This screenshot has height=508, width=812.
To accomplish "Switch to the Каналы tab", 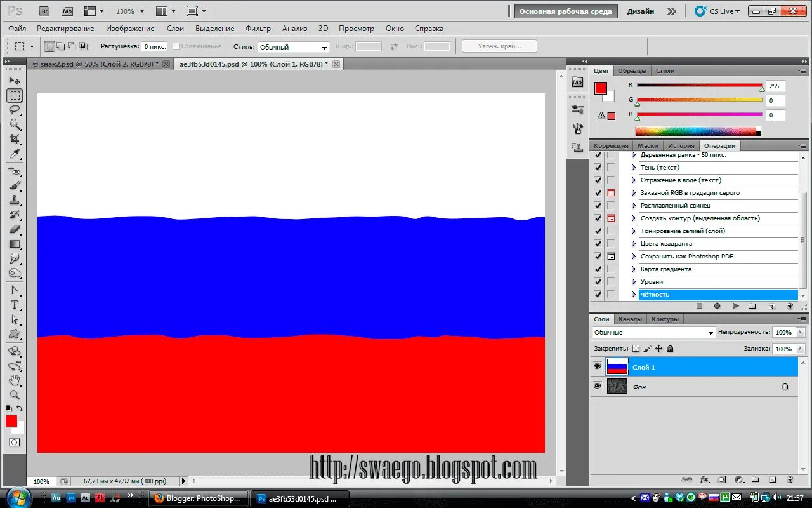I will [x=630, y=319].
